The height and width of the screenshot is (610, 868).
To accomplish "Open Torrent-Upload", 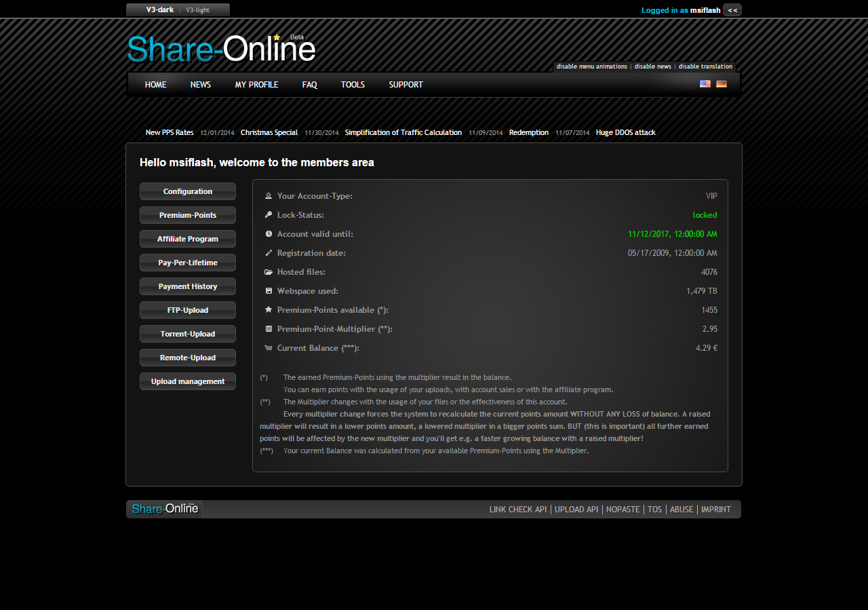I will tap(188, 334).
